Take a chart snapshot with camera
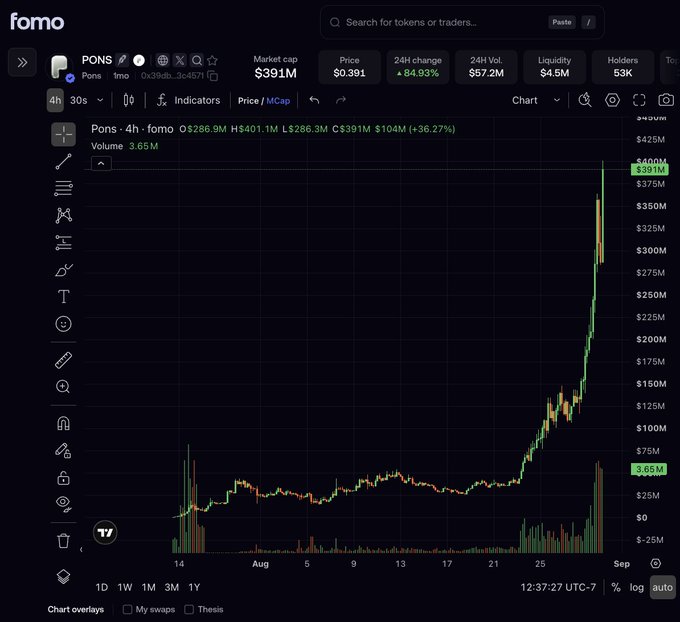680x622 pixels. [666, 100]
